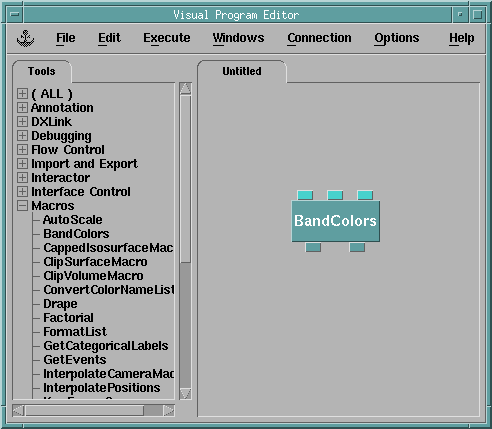Screen dimensions: 492x429
Task: Click the horizontal scroll right arrow
Action: tap(169, 410)
